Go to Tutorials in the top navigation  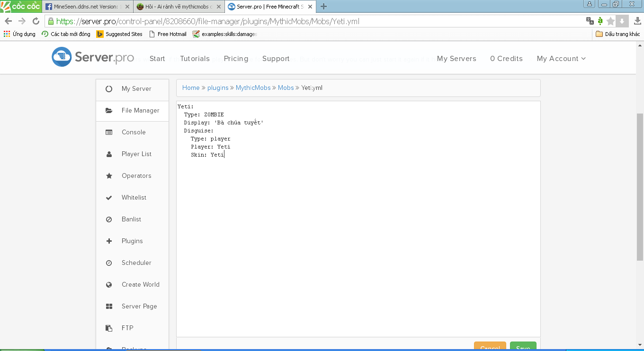[x=195, y=59]
